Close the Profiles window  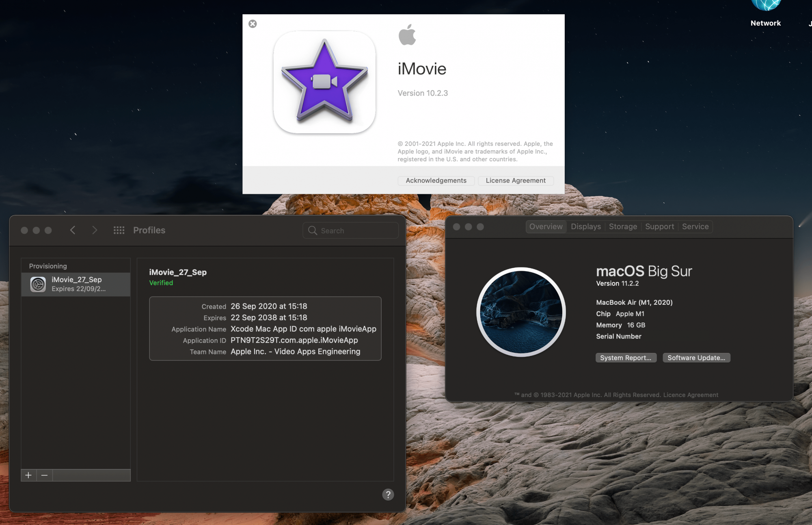pyautogui.click(x=24, y=230)
